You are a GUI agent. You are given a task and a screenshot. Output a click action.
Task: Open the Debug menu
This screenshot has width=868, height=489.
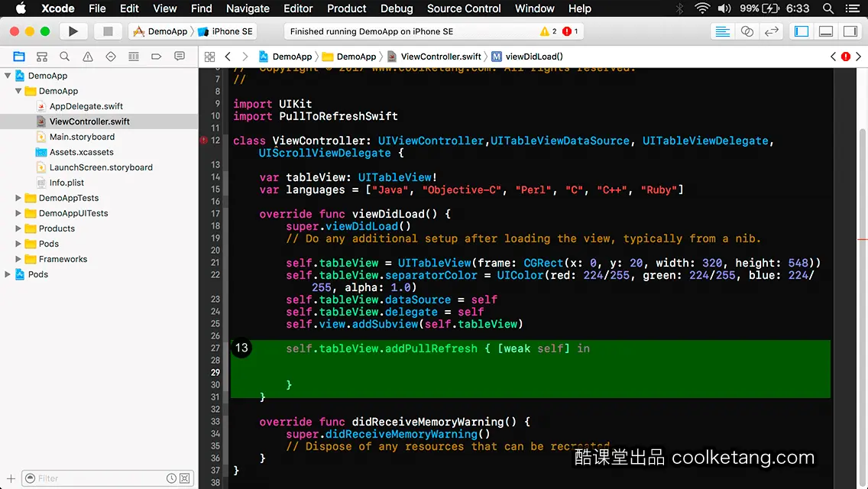point(397,8)
